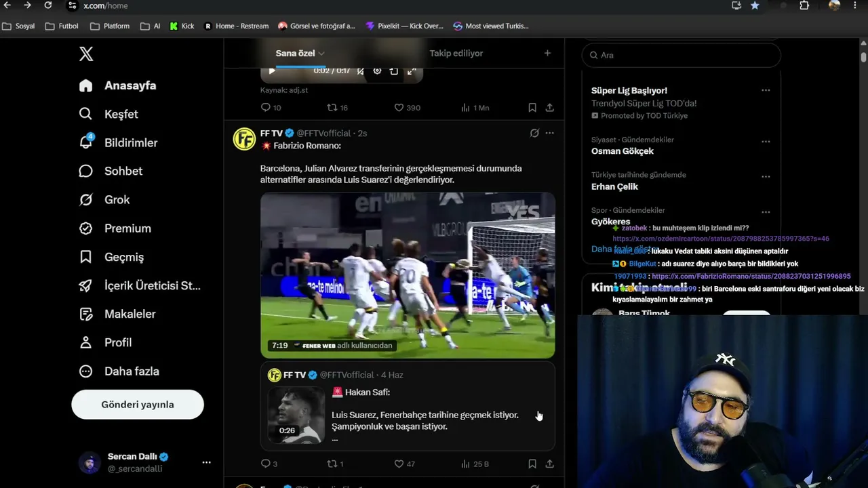Open more options on FF TV tweet

point(550,133)
